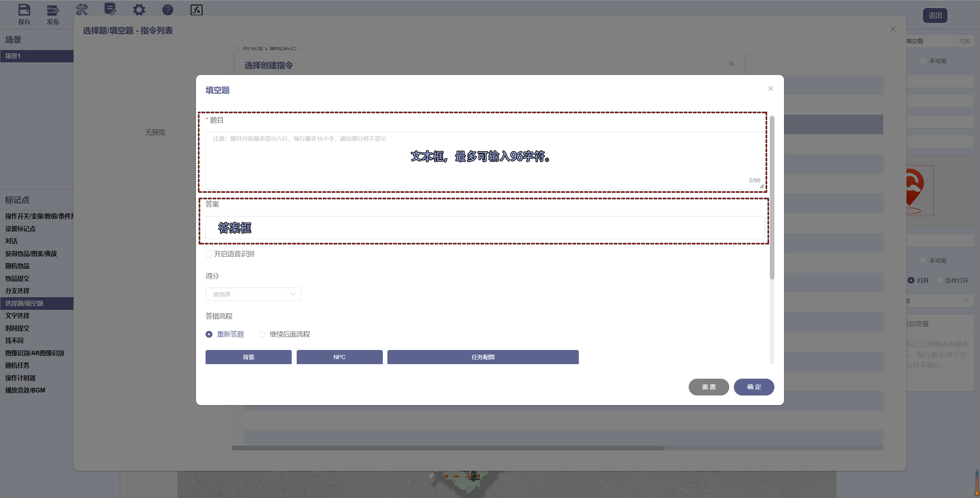Select 时间提交 in the left sidebar
The width and height of the screenshot is (980, 498).
coord(17,328)
